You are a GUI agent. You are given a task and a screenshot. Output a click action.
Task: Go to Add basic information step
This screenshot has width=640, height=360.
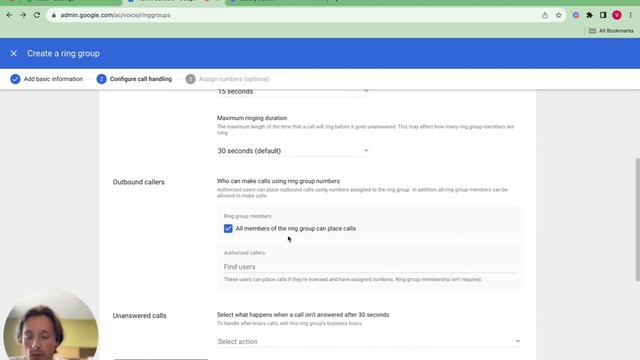[53, 79]
